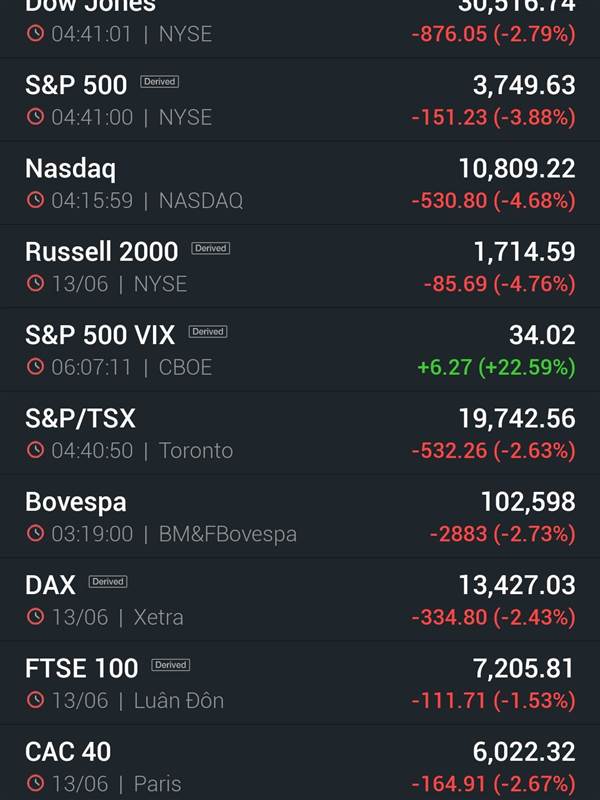Tap the clock icon under Russell 2000

click(35, 283)
